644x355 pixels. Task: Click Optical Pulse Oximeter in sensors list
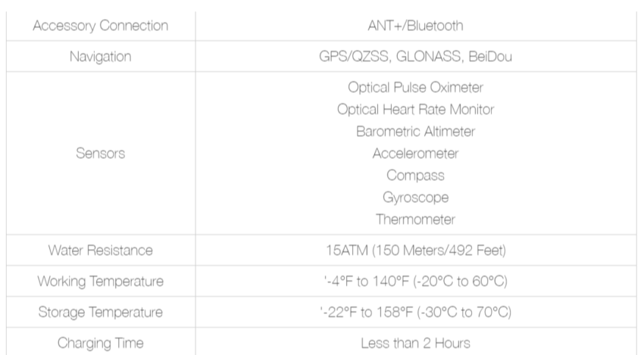click(x=415, y=87)
